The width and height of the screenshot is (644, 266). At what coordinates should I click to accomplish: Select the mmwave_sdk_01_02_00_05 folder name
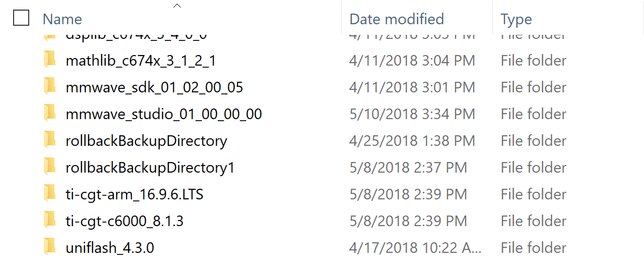pos(154,87)
